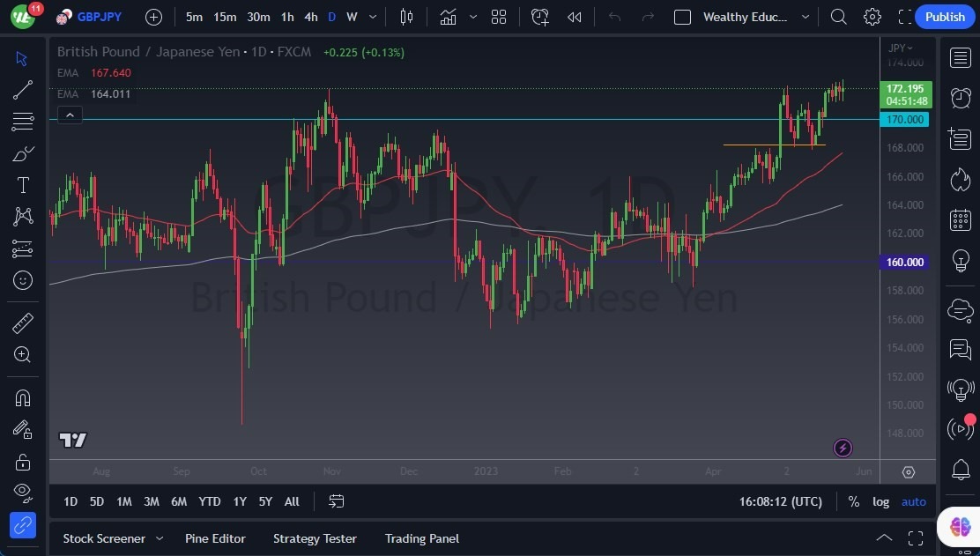
Task: Open the Zoom In tool
Action: (23, 355)
